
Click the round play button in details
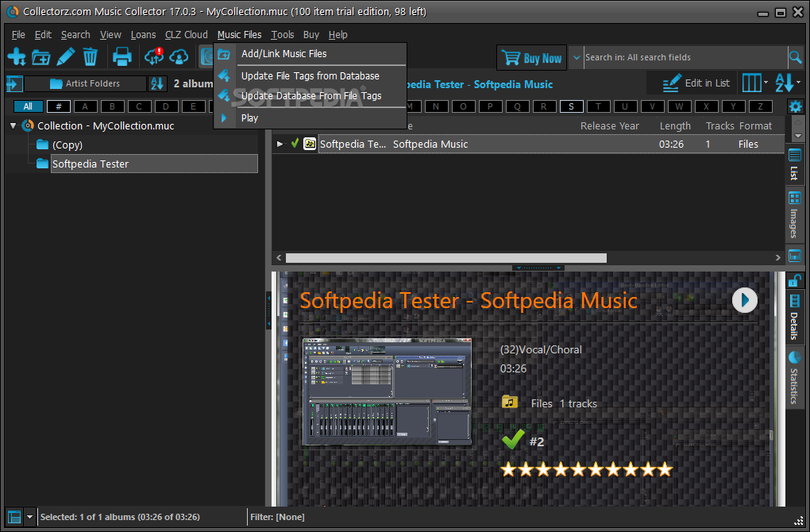(x=745, y=300)
